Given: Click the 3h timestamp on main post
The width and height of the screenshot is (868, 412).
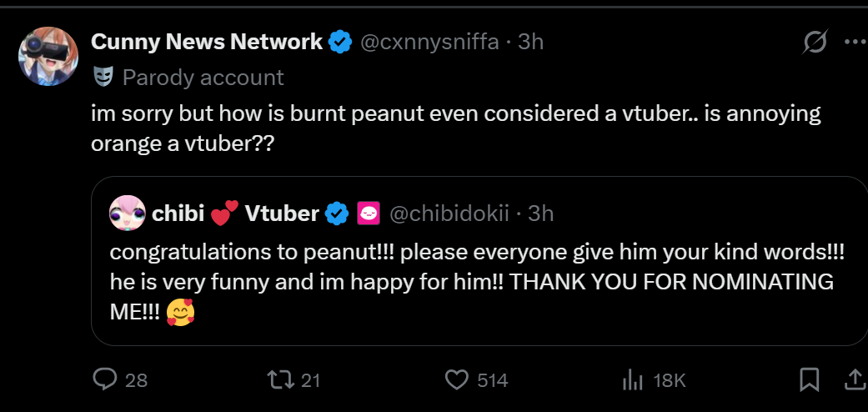Looking at the screenshot, I should (x=531, y=42).
